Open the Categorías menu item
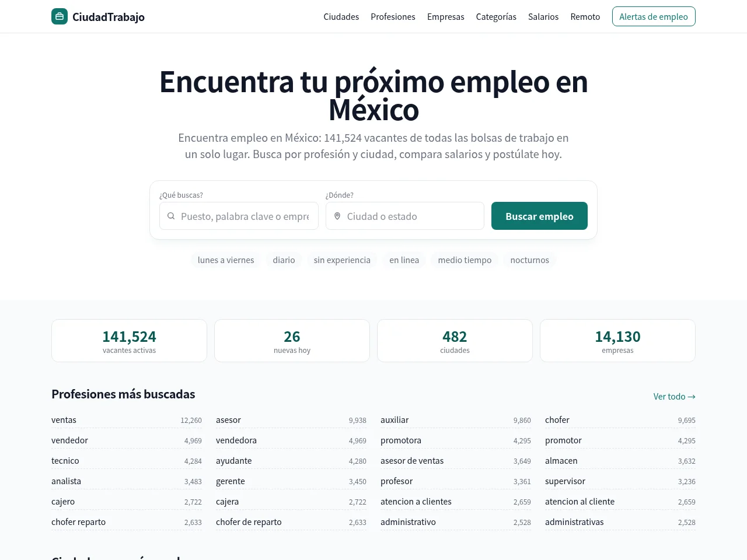This screenshot has width=747, height=560. 496,16
